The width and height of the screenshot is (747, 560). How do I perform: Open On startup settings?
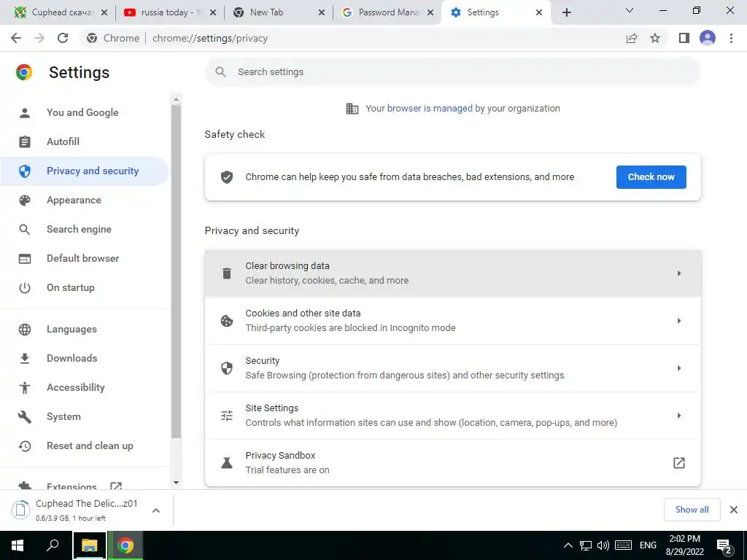pos(71,287)
